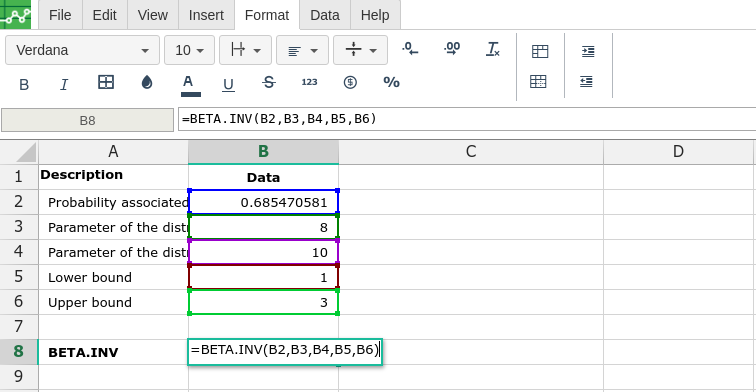The height and width of the screenshot is (392, 756).
Task: Open the Insert menu
Action: (206, 15)
